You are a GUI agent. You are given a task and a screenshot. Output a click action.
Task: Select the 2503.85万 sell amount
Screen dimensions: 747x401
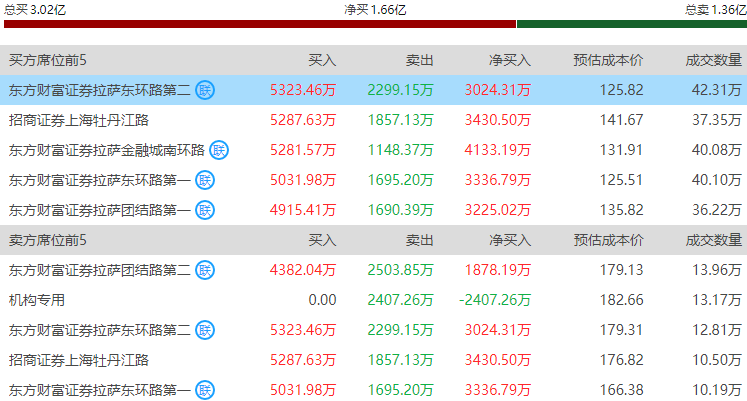[401, 270]
